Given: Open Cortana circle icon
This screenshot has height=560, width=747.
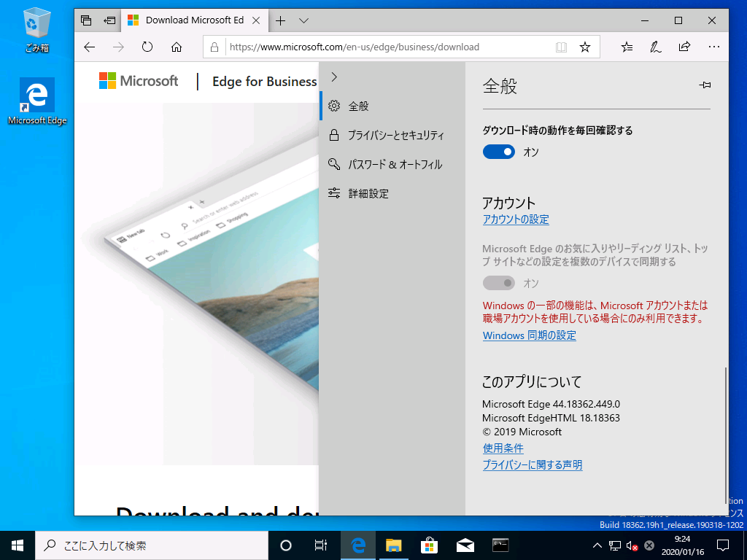Looking at the screenshot, I should click(286, 545).
